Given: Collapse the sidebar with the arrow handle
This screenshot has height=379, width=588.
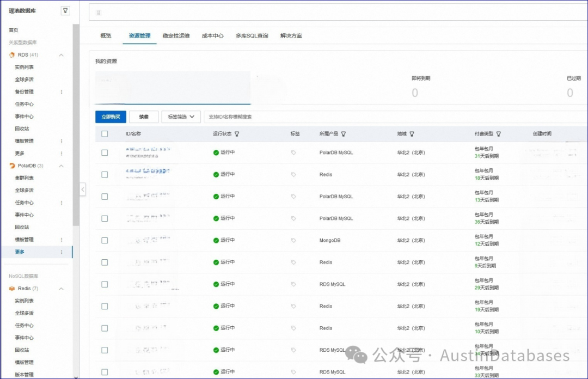Looking at the screenshot, I should coord(83,189).
